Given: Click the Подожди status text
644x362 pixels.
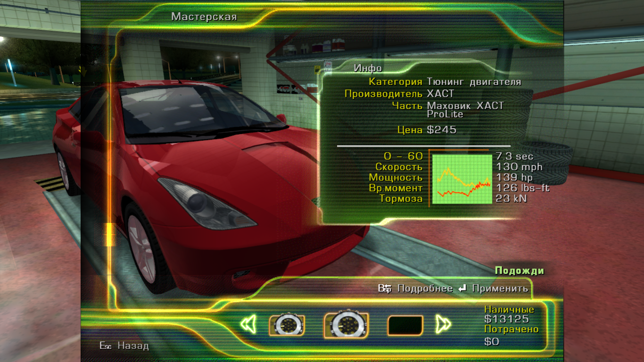Looking at the screenshot, I should (x=520, y=271).
